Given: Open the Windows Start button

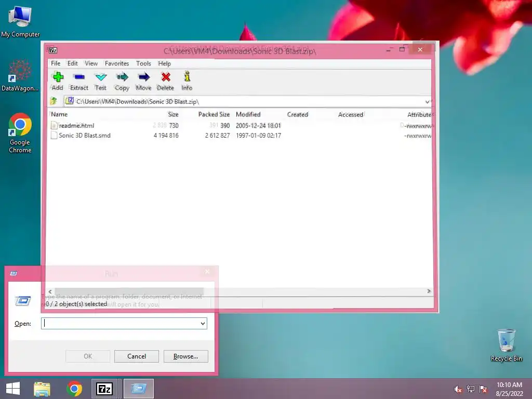Looking at the screenshot, I should coord(13,389).
